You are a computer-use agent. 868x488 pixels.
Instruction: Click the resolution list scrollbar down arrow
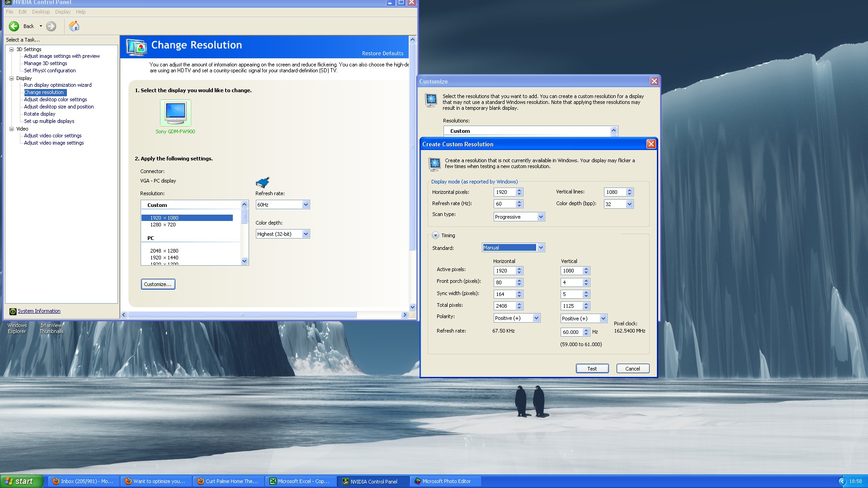pyautogui.click(x=245, y=261)
